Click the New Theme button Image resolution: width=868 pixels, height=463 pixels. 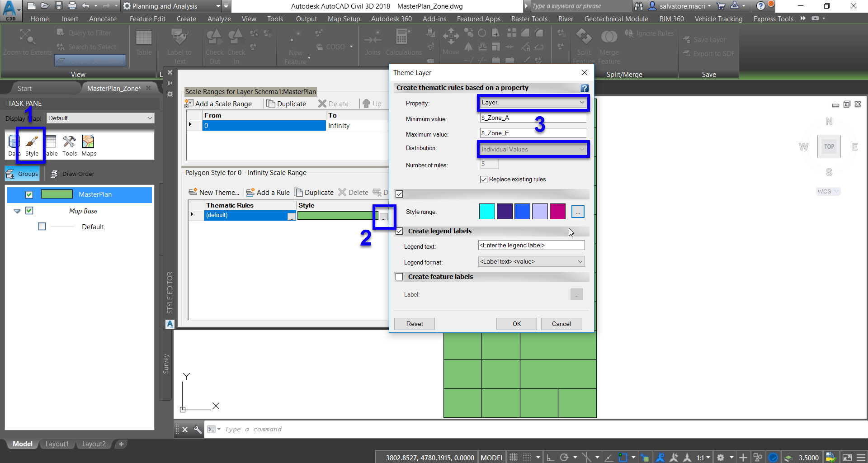click(x=214, y=192)
